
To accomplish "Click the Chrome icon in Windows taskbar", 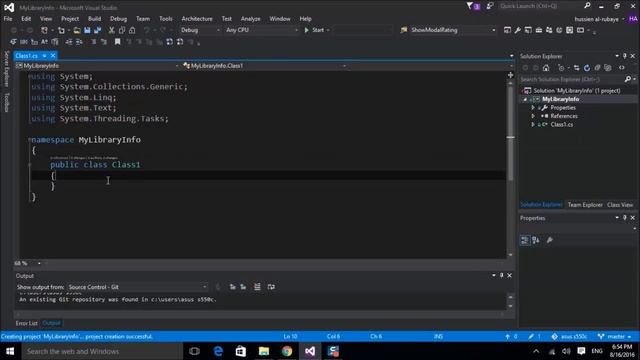I will (287, 351).
